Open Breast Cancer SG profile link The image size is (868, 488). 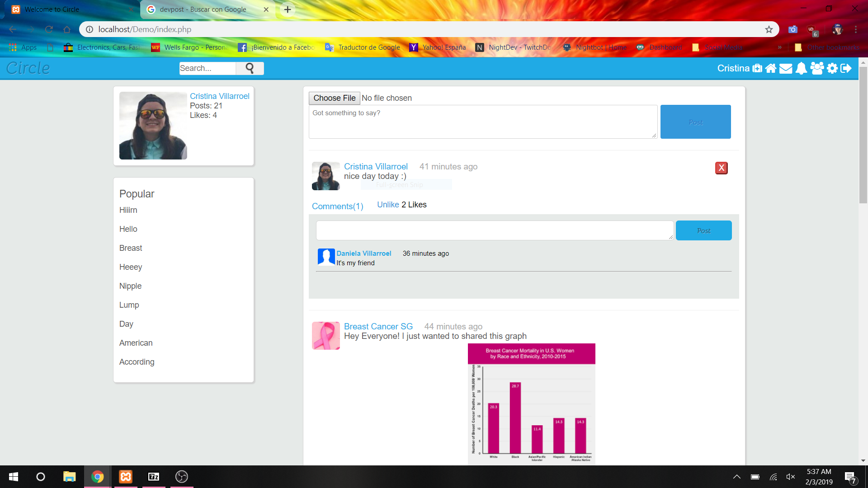tap(378, 326)
